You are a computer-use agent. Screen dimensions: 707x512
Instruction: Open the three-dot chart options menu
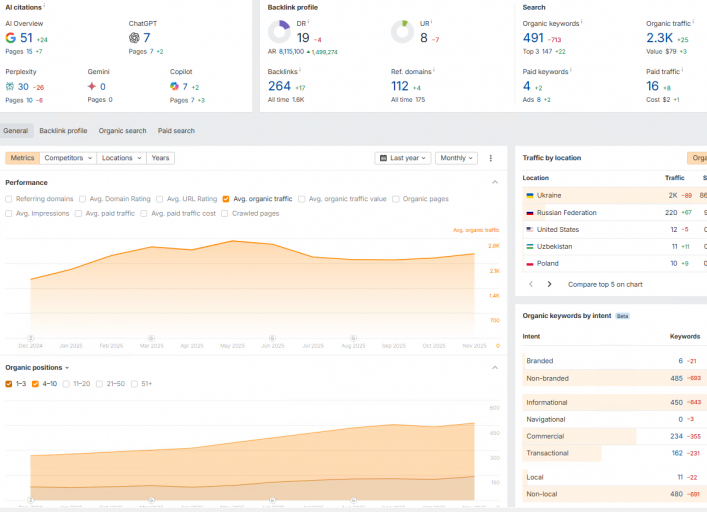491,158
